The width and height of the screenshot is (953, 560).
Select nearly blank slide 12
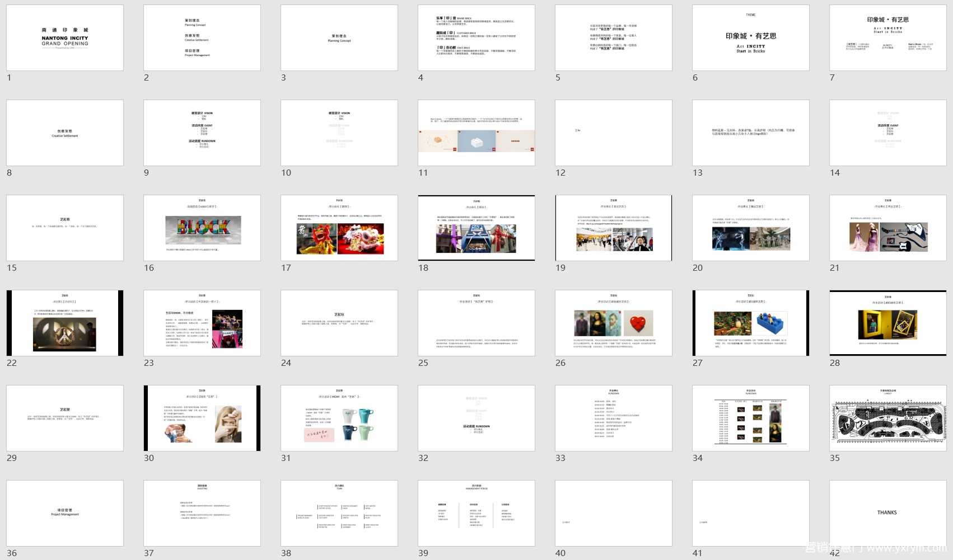click(614, 133)
